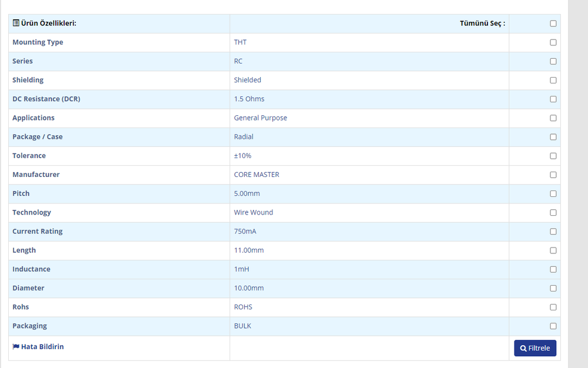Select the Inductance 1mH checkbox
Image resolution: width=588 pixels, height=368 pixels.
click(553, 269)
